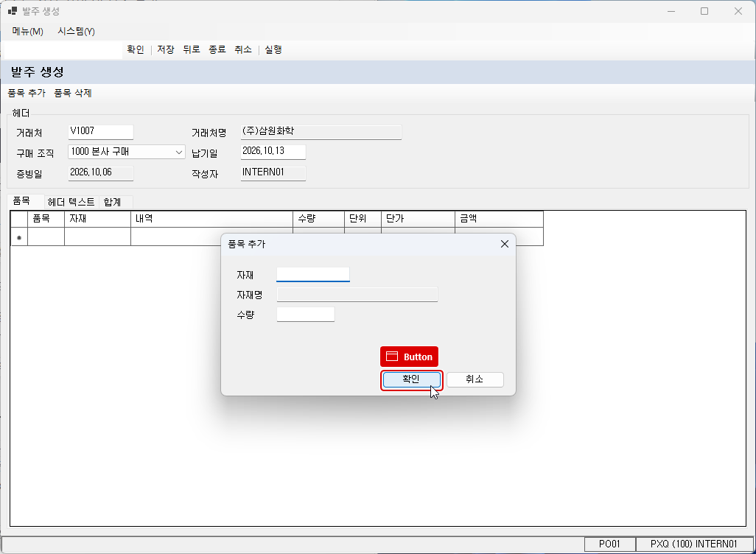756x554 pixels.
Task: Maximize the 발주 생성 window
Action: [704, 11]
